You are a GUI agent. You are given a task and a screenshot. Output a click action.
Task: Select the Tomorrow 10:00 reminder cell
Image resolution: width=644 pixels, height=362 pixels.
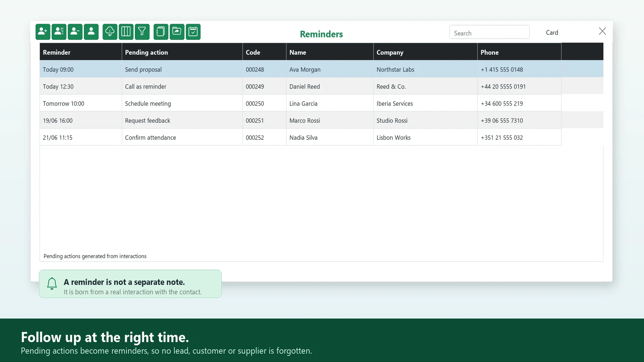(81, 104)
